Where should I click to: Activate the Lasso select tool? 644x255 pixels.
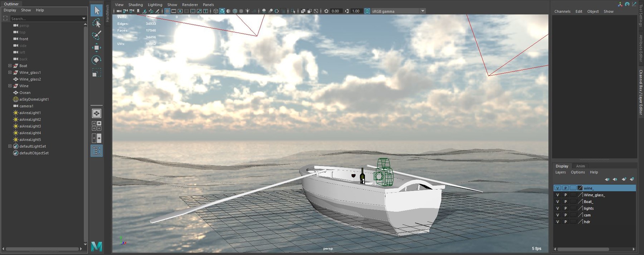97,24
